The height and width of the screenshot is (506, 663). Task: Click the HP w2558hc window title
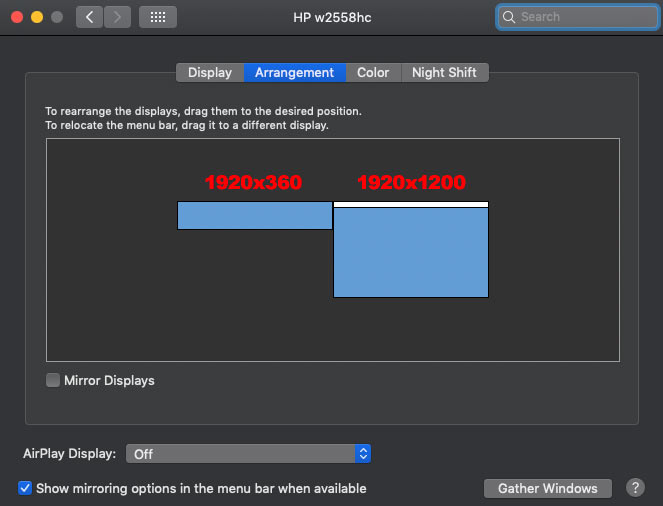point(332,17)
